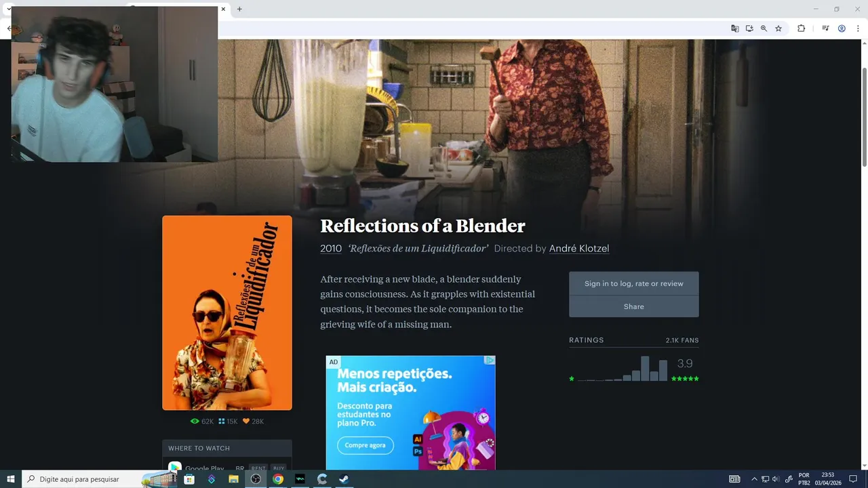Click the Compre agora ad button
This screenshot has height=488, width=868.
(x=365, y=445)
